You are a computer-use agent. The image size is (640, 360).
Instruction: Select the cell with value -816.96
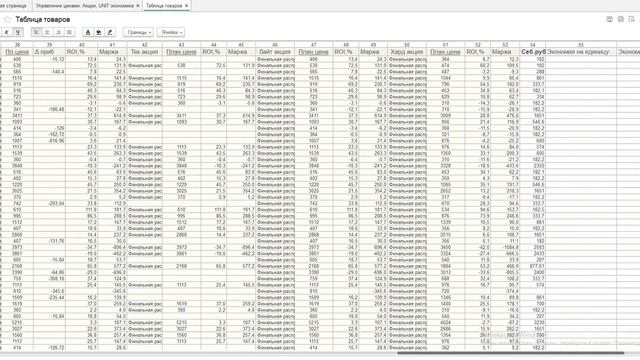pos(49,141)
